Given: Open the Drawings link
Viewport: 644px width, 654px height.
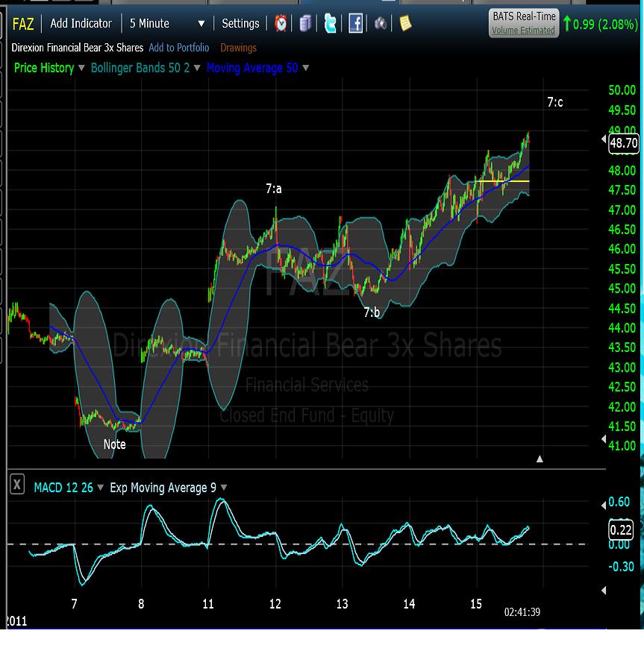Looking at the screenshot, I should click(x=238, y=48).
